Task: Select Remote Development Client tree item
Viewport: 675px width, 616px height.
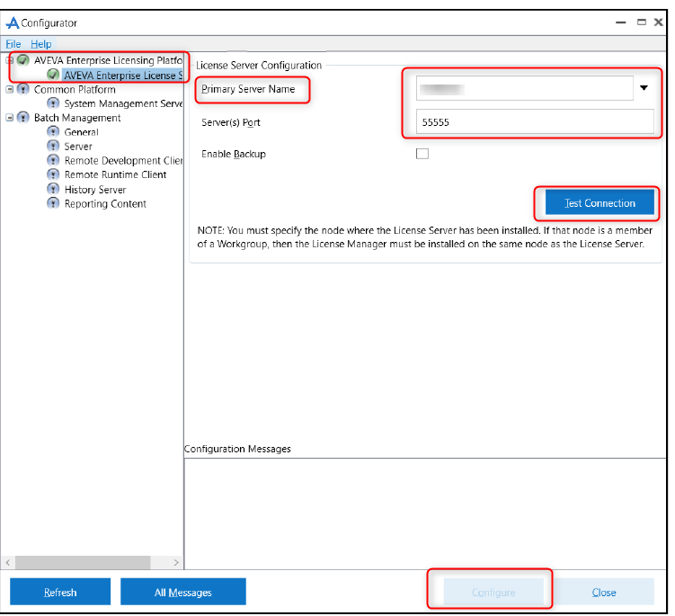Action: [x=123, y=160]
